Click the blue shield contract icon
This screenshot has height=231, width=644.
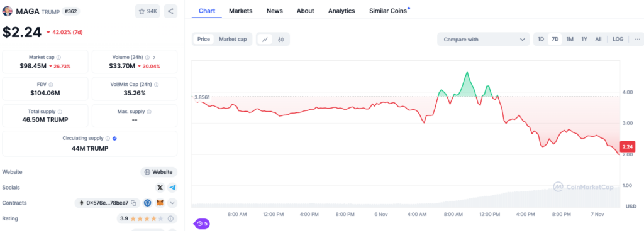[x=148, y=203]
